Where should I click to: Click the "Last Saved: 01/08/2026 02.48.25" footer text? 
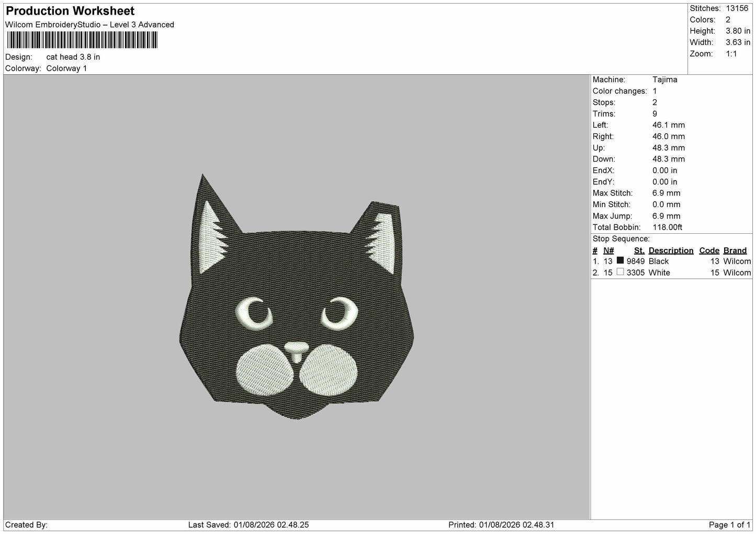pyautogui.click(x=249, y=525)
